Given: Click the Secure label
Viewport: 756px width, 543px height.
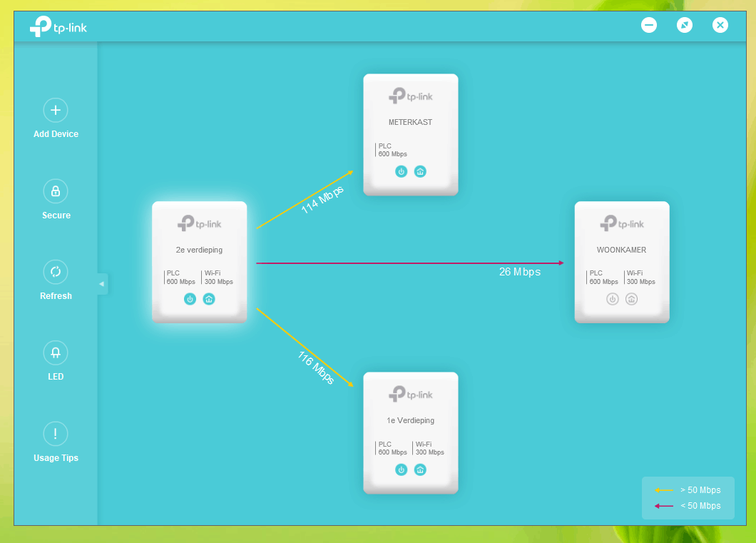Looking at the screenshot, I should pyautogui.click(x=56, y=215).
